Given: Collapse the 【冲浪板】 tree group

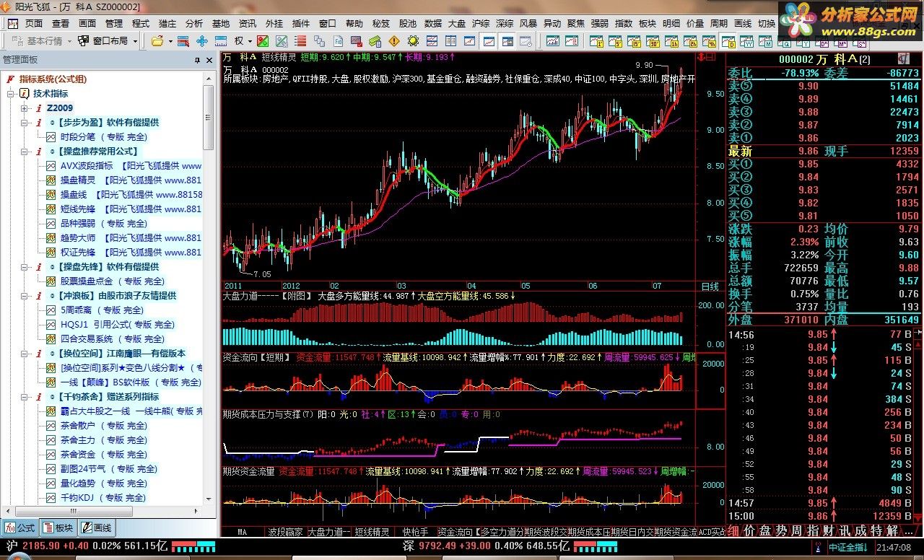Looking at the screenshot, I should pos(25,296).
